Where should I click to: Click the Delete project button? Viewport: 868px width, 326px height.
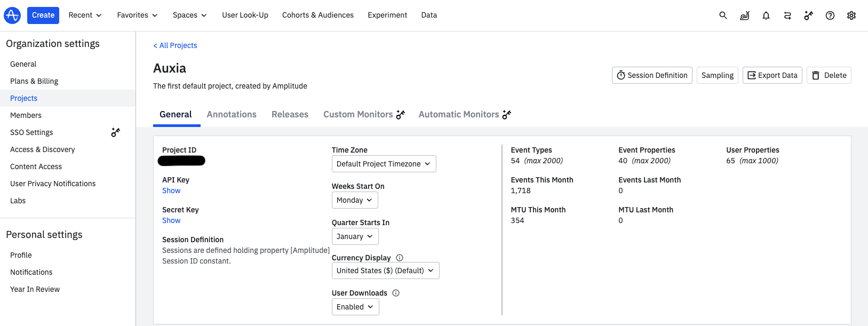coord(829,75)
